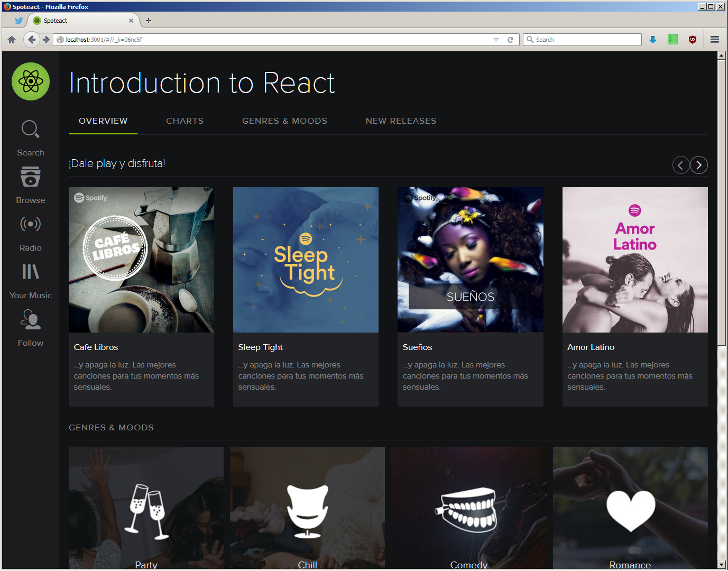Open the Sueños title link
728x571 pixels.
pyautogui.click(x=418, y=347)
